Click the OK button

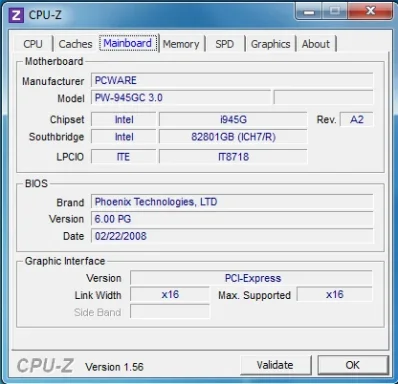[x=353, y=365]
